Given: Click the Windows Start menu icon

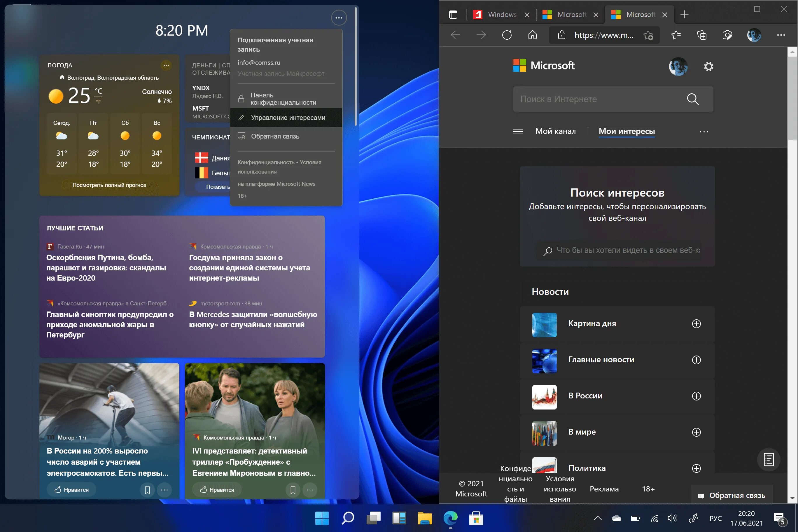Looking at the screenshot, I should tap(321, 517).
